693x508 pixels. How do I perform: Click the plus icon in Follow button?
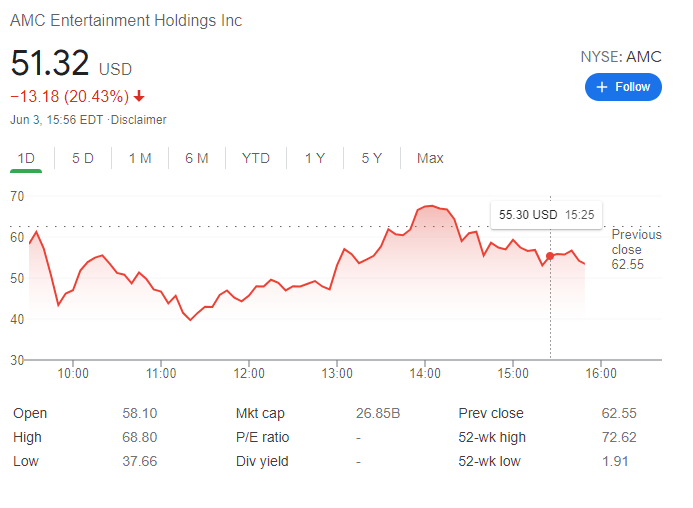point(602,87)
